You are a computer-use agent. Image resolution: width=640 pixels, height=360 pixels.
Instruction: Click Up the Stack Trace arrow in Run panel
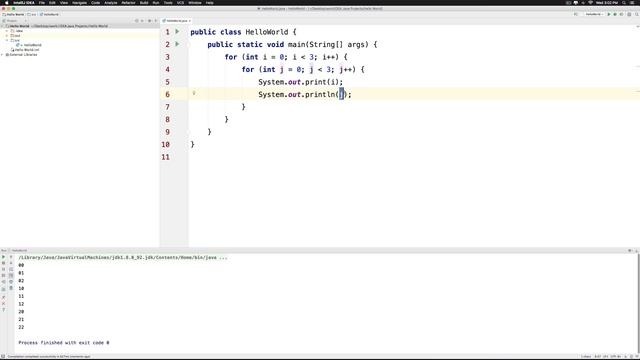coord(11,257)
